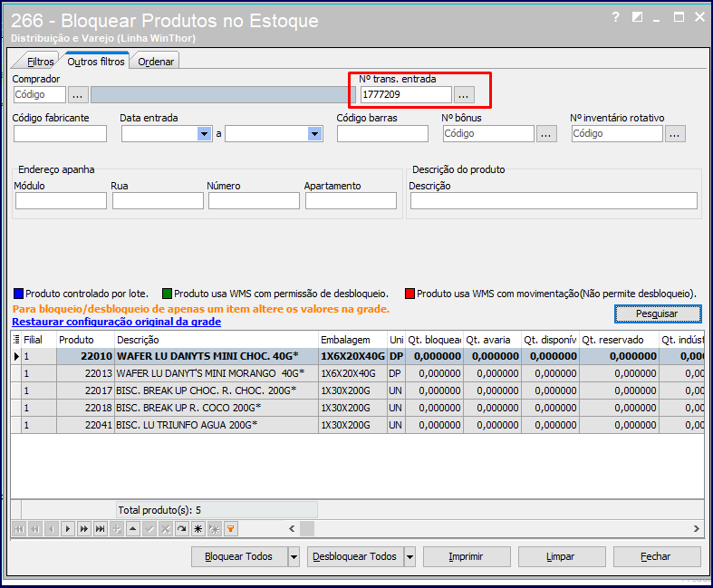
Task: Click the Qt. reservado column header
Action: (x=619, y=340)
